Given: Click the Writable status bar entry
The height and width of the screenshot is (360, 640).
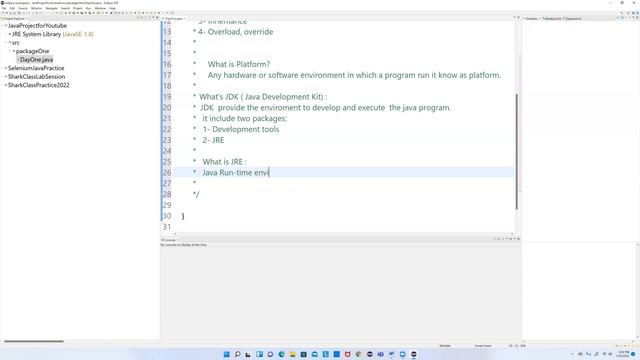Looking at the screenshot, I should (445, 346).
